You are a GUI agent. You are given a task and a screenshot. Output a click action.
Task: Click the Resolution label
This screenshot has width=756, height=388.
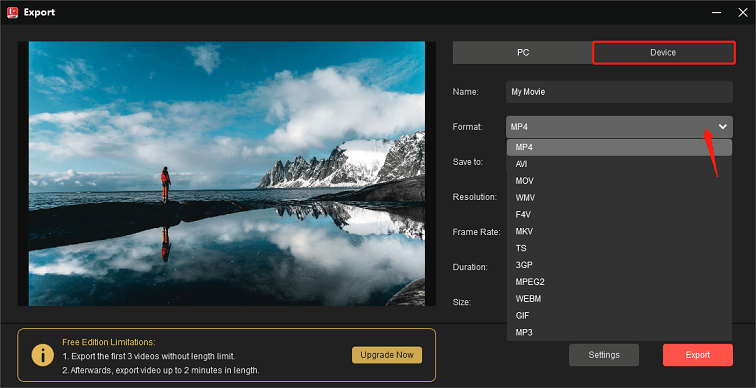[474, 197]
